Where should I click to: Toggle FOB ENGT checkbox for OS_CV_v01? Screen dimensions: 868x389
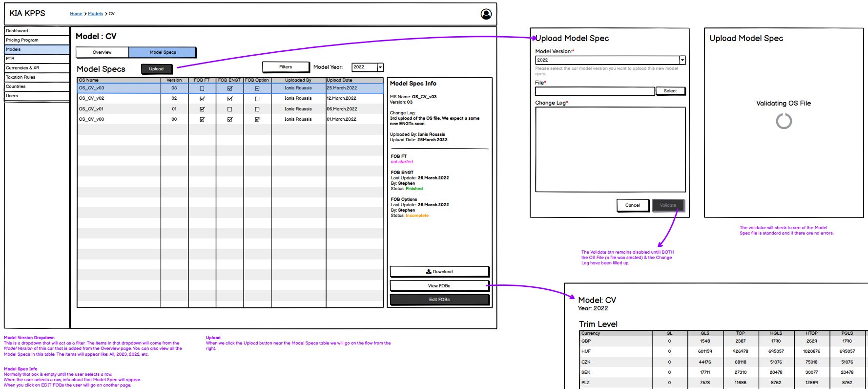point(230,109)
